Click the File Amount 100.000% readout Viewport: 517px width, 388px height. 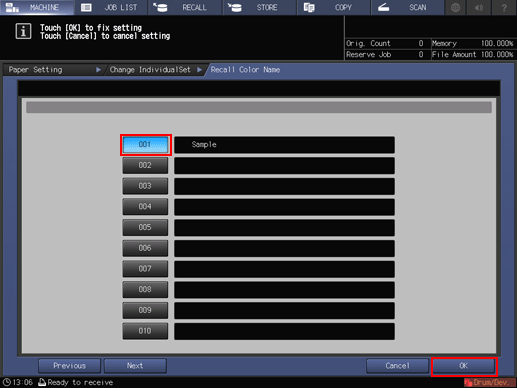473,55
